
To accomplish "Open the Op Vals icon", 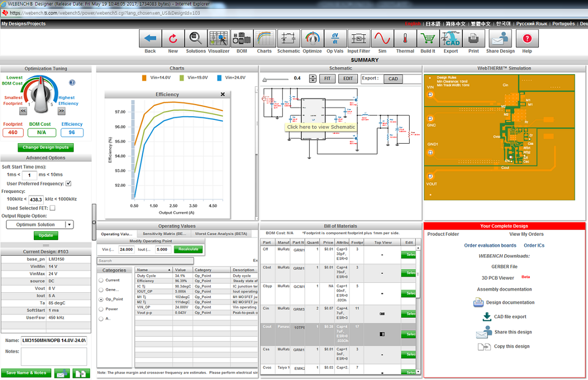I will coord(335,38).
